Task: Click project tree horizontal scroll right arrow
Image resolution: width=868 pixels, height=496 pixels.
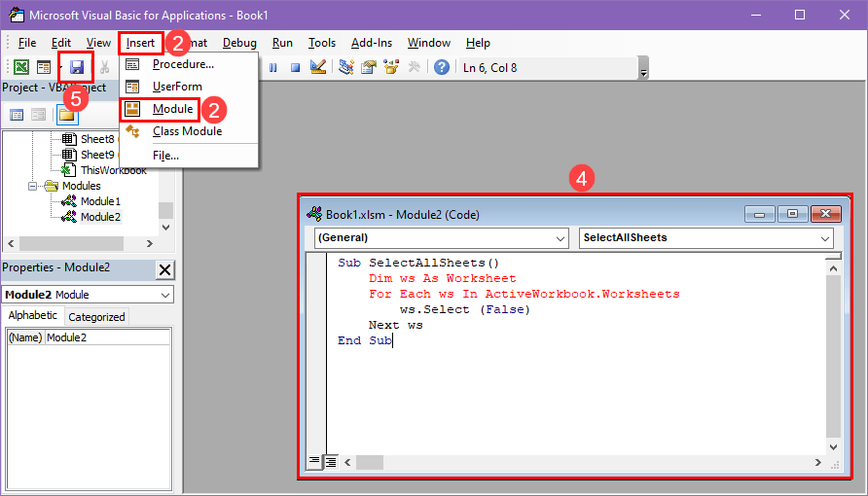Action: coord(150,243)
